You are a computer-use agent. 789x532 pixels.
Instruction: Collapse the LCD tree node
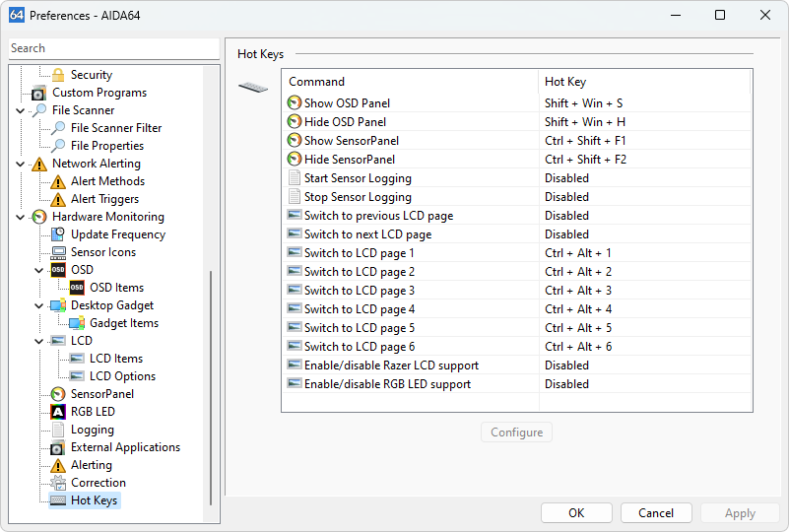click(x=39, y=341)
